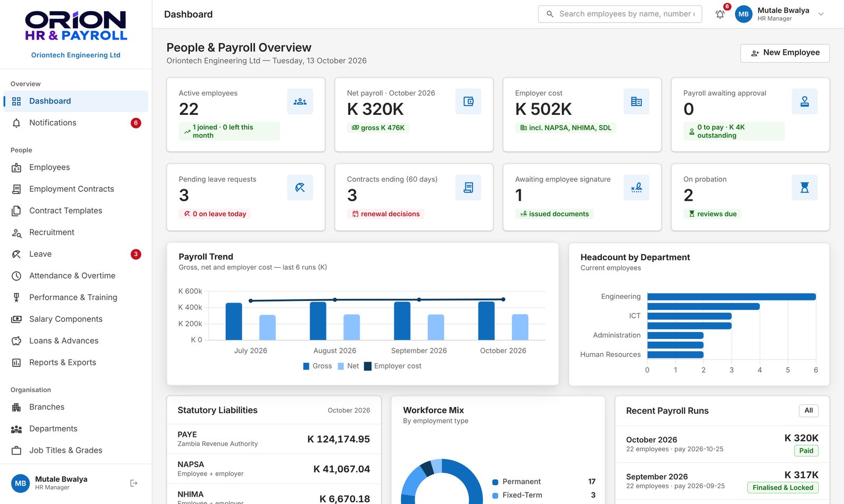Click the 'Finalised & Locked' status badge
Image resolution: width=844 pixels, height=504 pixels.
click(x=783, y=488)
